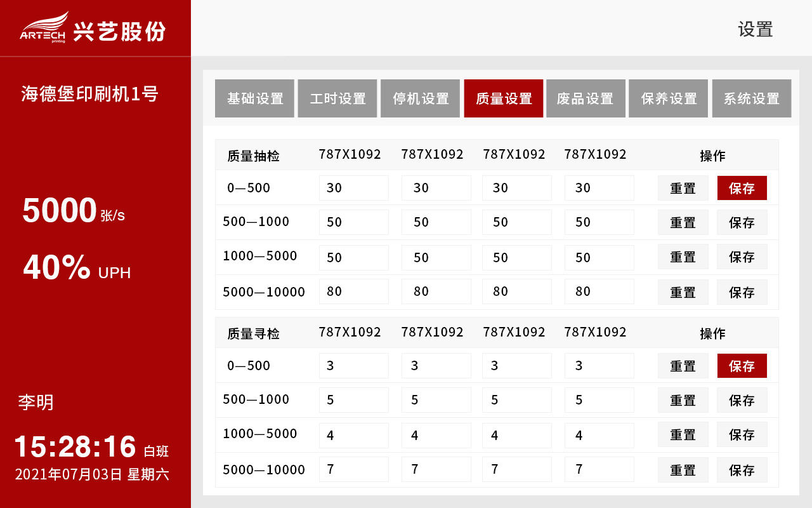Click the ARTECH 兴艺股份 logo

(93, 28)
